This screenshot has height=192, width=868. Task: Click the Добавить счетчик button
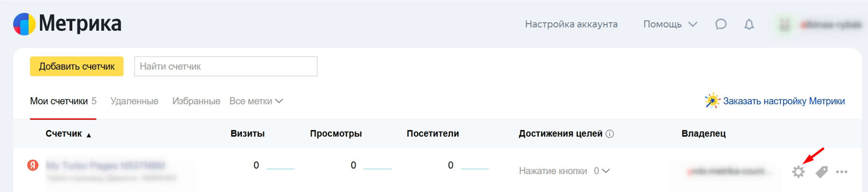click(x=76, y=66)
